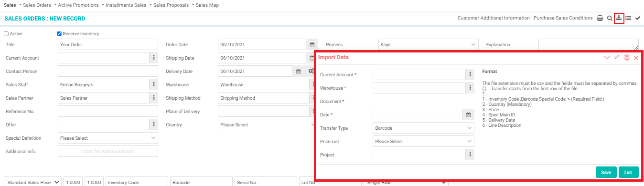Expand the Price List dropdown

point(423,141)
